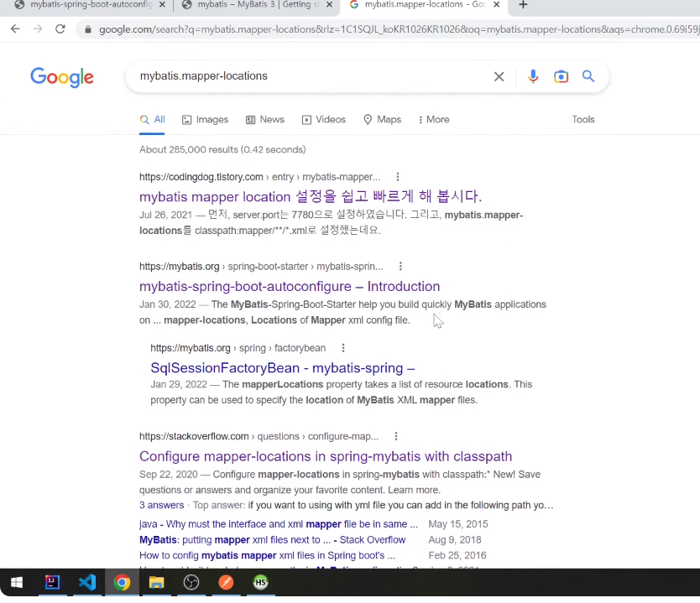Open options menu for mybatis.org factorybean result
This screenshot has width=700, height=603.
pyautogui.click(x=342, y=348)
